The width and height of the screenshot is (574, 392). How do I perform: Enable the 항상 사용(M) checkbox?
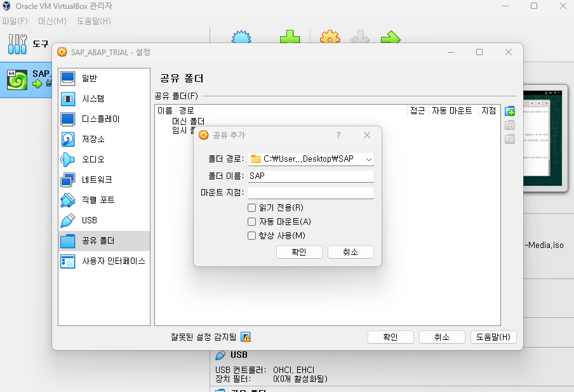coord(251,235)
